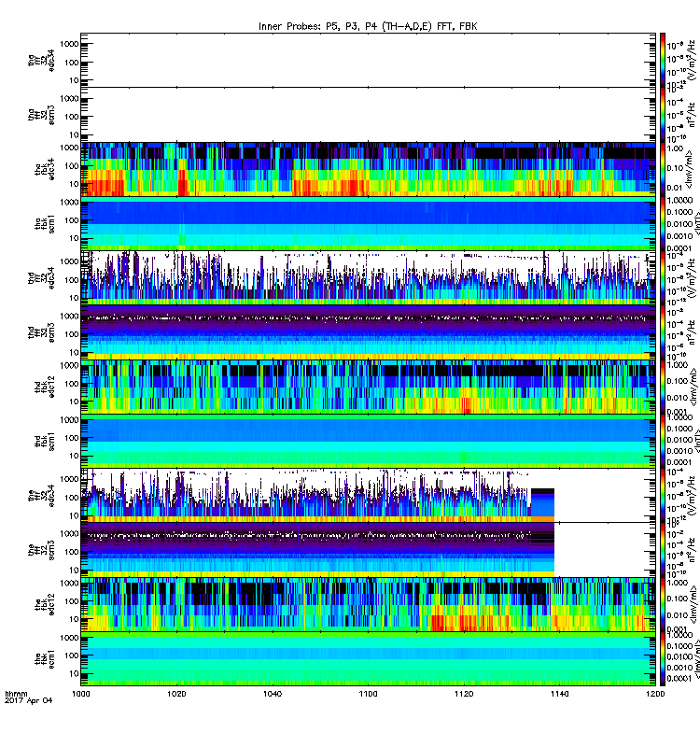700x747 pixels.
Task: Select the "tha fbk scm1" panel label
Action: click(x=45, y=223)
